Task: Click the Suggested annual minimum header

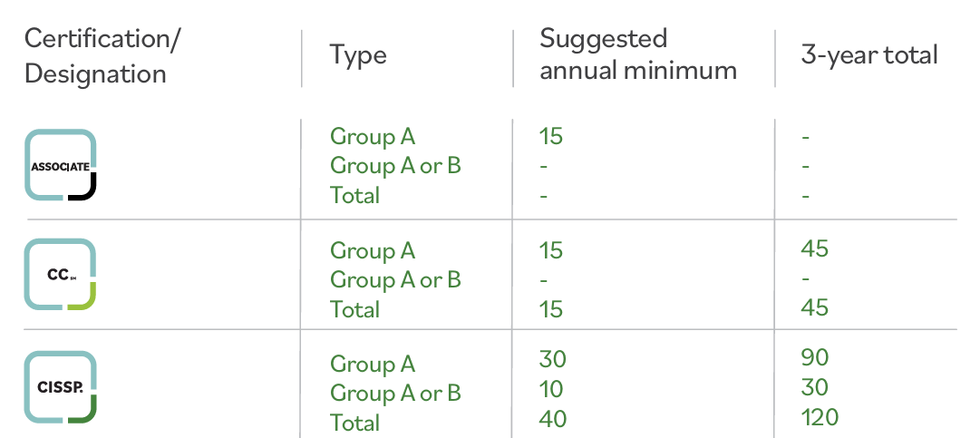Action: pyautogui.click(x=637, y=54)
